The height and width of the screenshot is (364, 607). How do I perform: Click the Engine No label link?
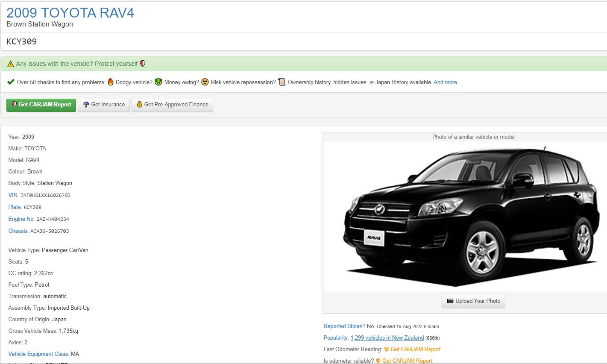pyautogui.click(x=21, y=219)
